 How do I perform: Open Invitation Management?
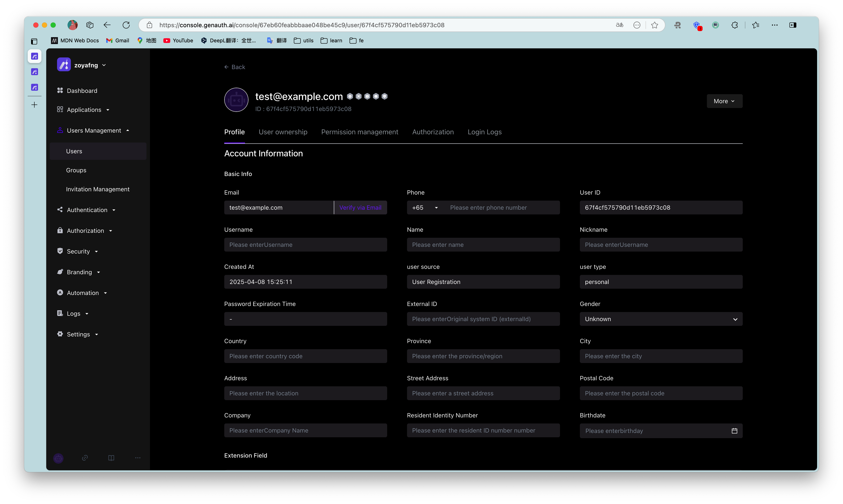(98, 189)
